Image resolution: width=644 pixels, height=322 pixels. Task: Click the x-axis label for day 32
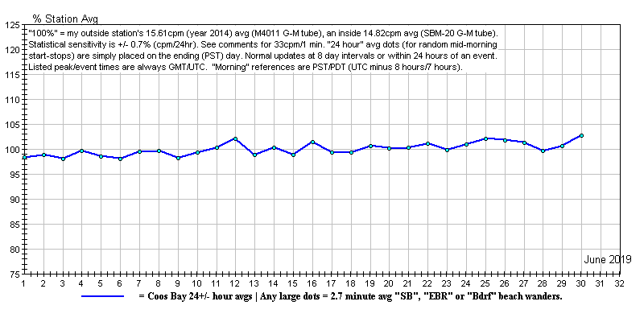click(619, 283)
